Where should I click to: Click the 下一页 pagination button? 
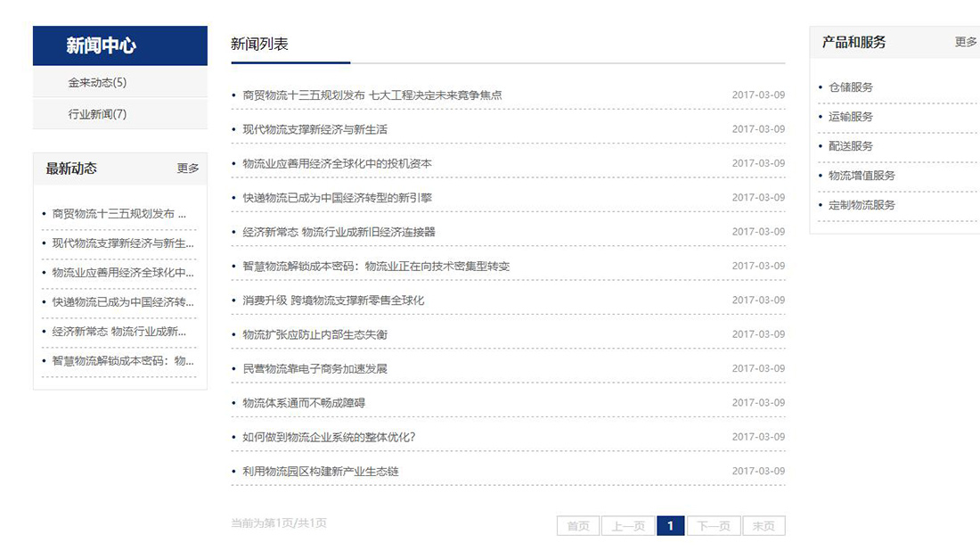pyautogui.click(x=714, y=526)
